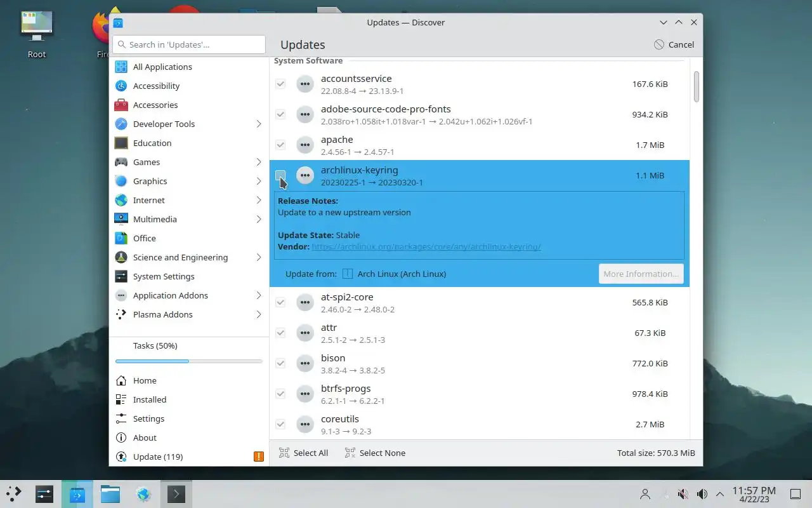
Task: Click the Tasks progress bar
Action: 189,361
